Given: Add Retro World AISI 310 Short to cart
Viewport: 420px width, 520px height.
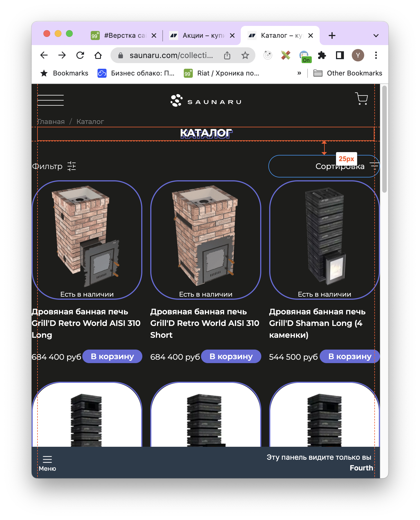Looking at the screenshot, I should (x=231, y=356).
